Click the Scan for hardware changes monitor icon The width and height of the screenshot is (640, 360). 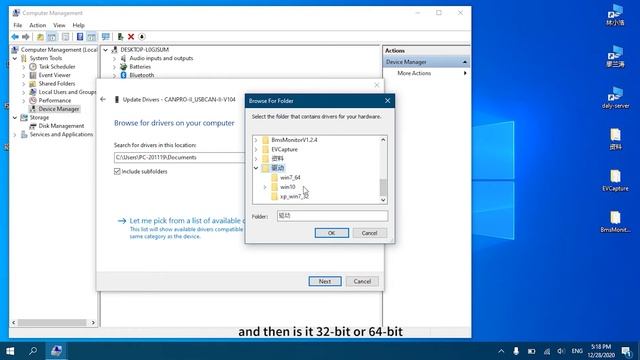pyautogui.click(x=106, y=37)
